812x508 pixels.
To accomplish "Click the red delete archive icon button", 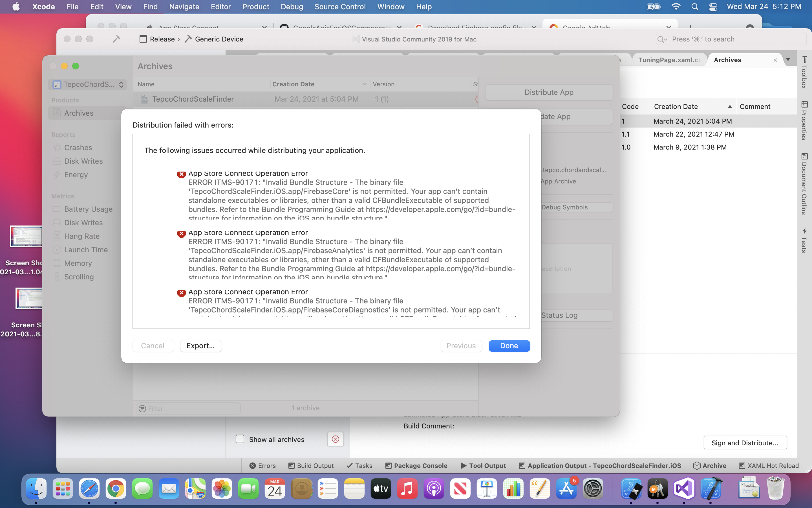I will (335, 439).
